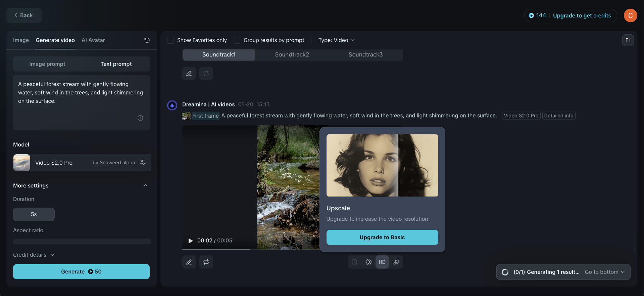The width and height of the screenshot is (644, 296).
Task: Switch to the Soundtrack2 tab
Action: 292,55
